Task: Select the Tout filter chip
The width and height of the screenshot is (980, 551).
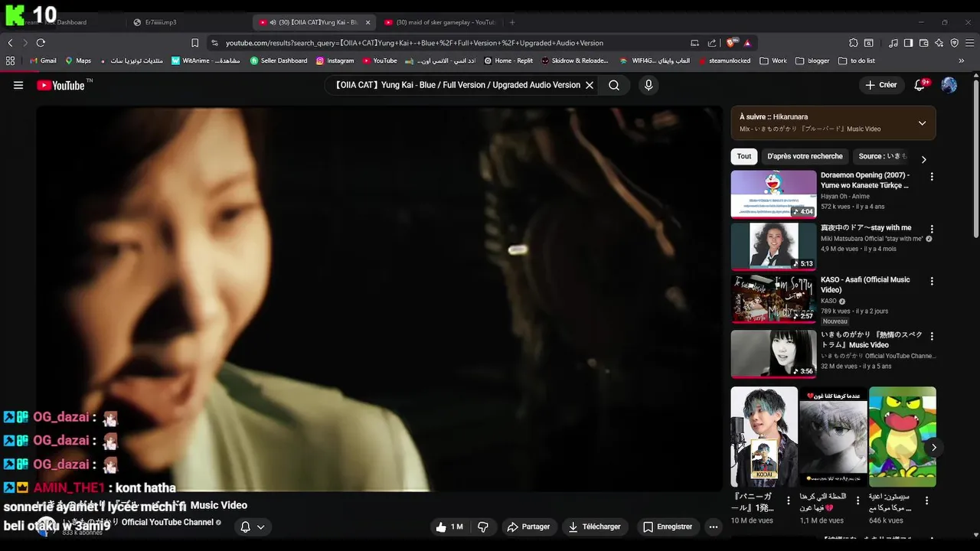Action: 744,156
